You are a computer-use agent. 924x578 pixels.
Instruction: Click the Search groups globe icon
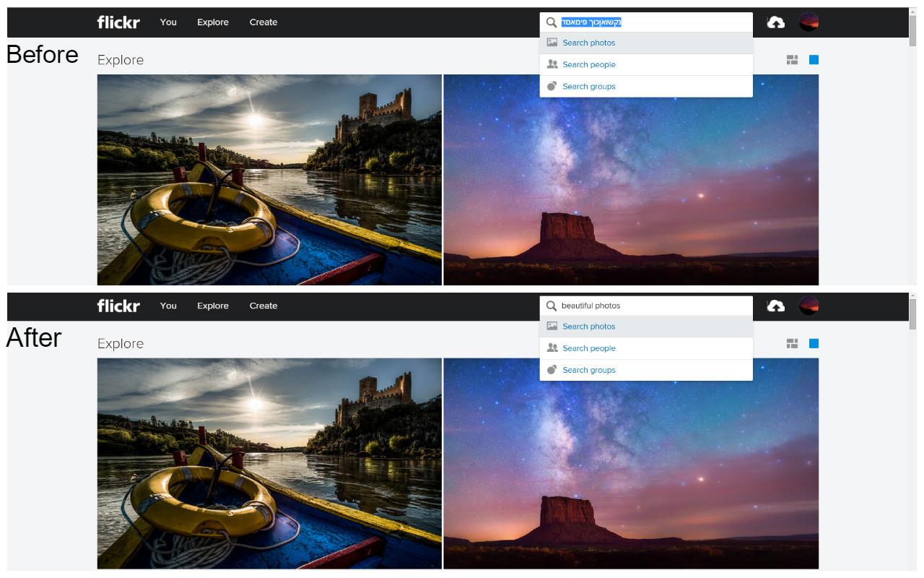click(x=551, y=86)
